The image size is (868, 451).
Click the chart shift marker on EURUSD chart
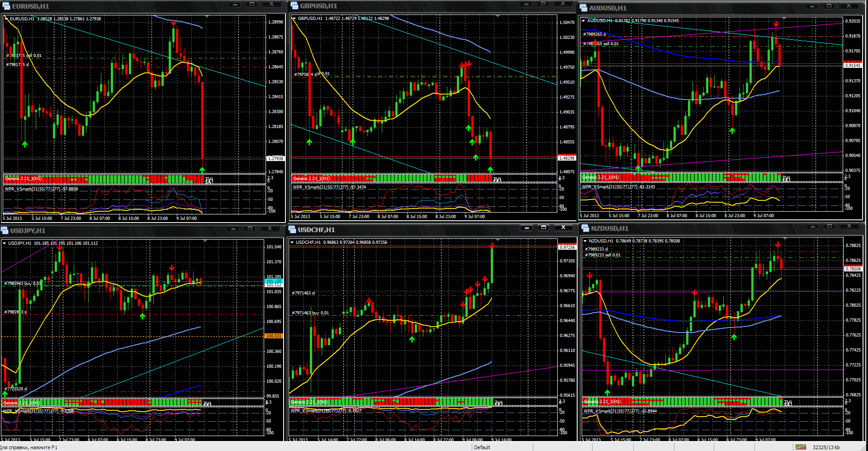[x=207, y=17]
